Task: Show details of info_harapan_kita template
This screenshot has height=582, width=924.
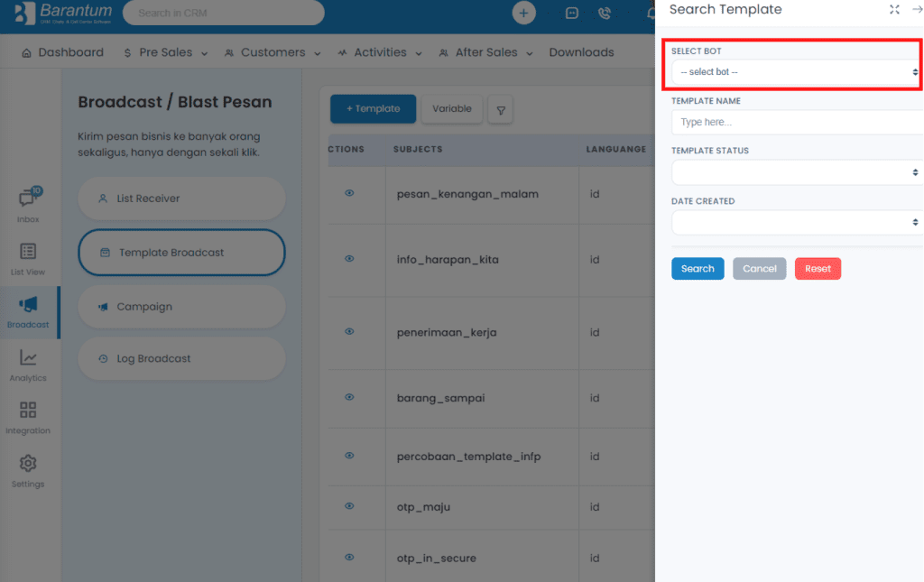Action: 349,258
